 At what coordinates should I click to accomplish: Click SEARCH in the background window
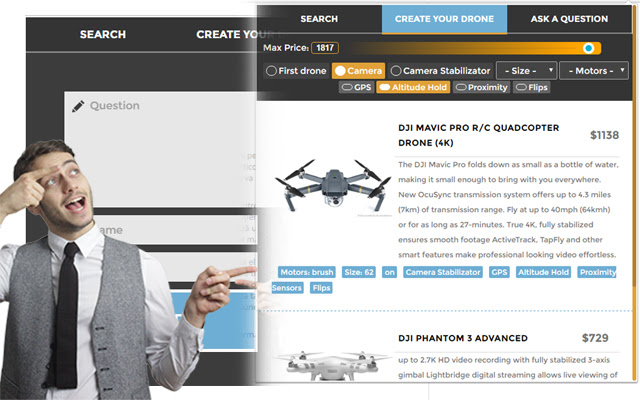point(103,35)
